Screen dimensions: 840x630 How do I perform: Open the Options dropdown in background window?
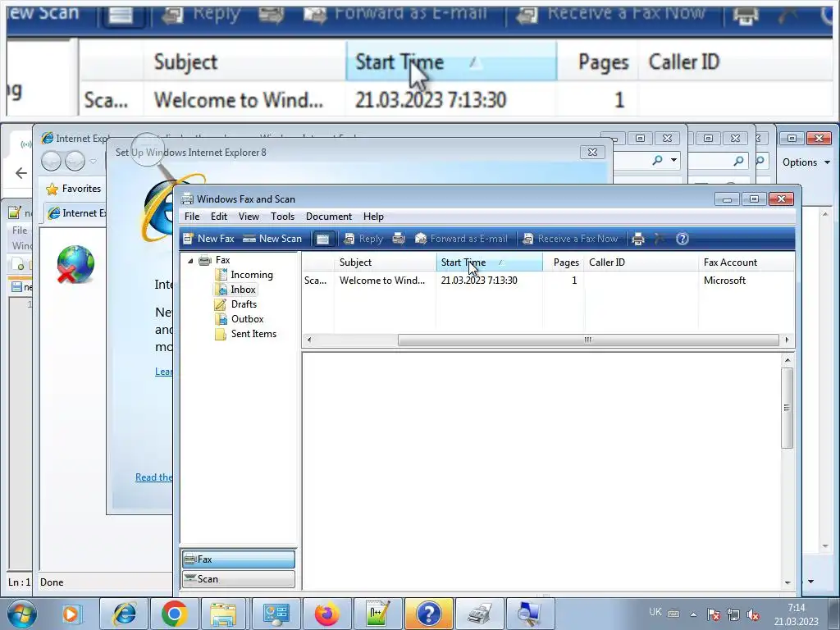(806, 162)
